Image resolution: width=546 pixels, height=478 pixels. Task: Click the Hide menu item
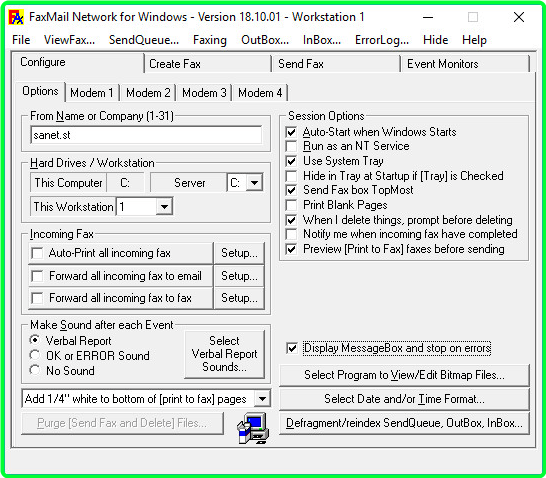[435, 40]
